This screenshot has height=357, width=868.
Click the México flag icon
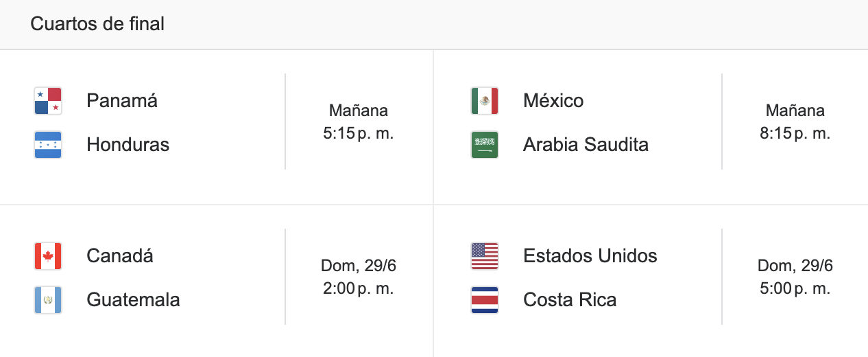click(485, 101)
